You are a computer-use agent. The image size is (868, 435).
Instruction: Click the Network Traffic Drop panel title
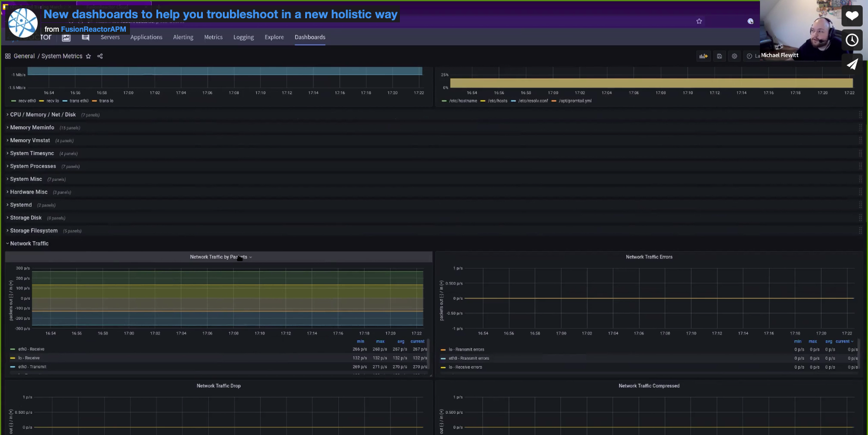[219, 386]
